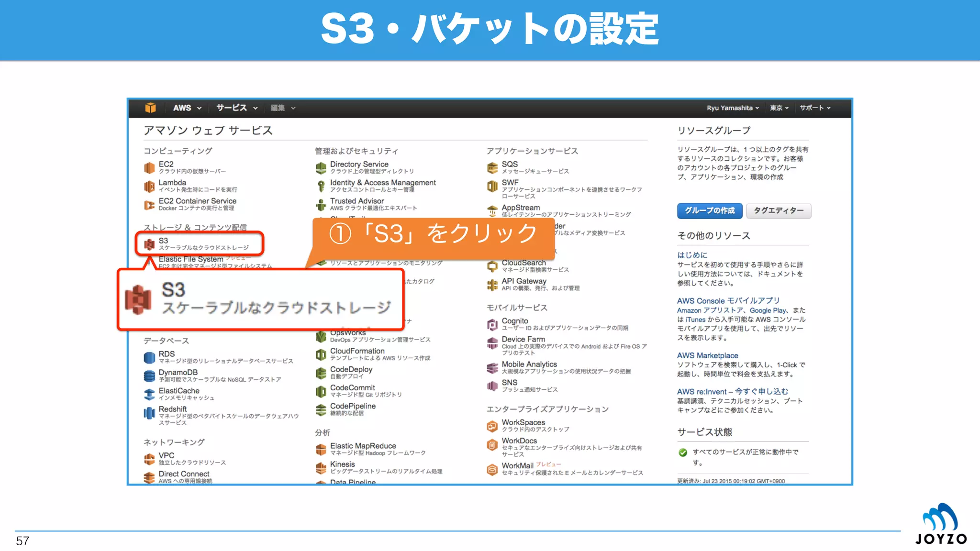Open the AWS dropdown menu
This screenshot has width=980, height=551.
187,108
